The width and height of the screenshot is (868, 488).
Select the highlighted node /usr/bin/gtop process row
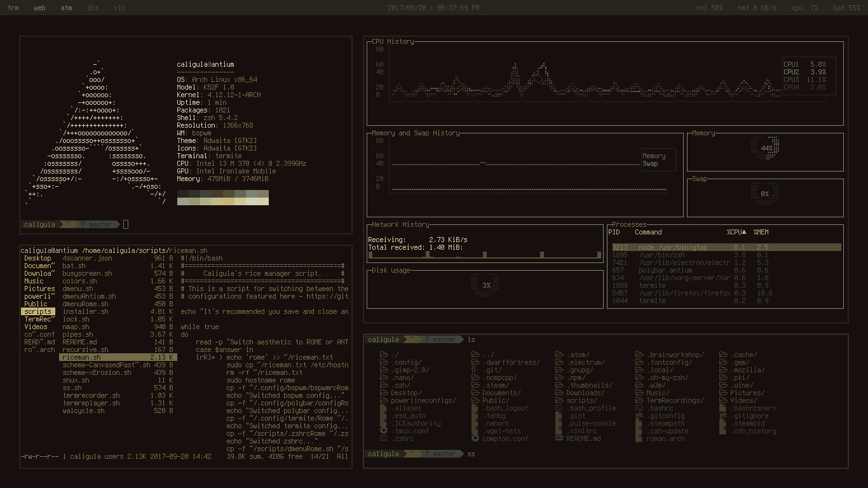[726, 247]
